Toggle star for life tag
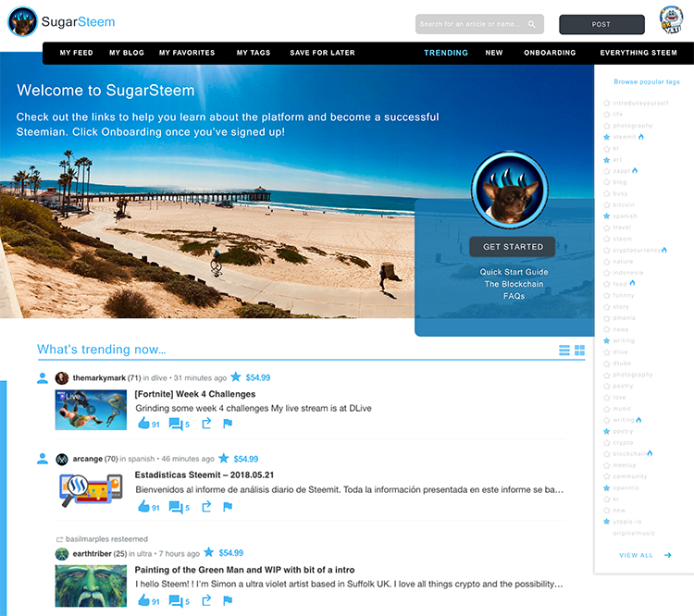The height and width of the screenshot is (616, 694). tap(607, 114)
